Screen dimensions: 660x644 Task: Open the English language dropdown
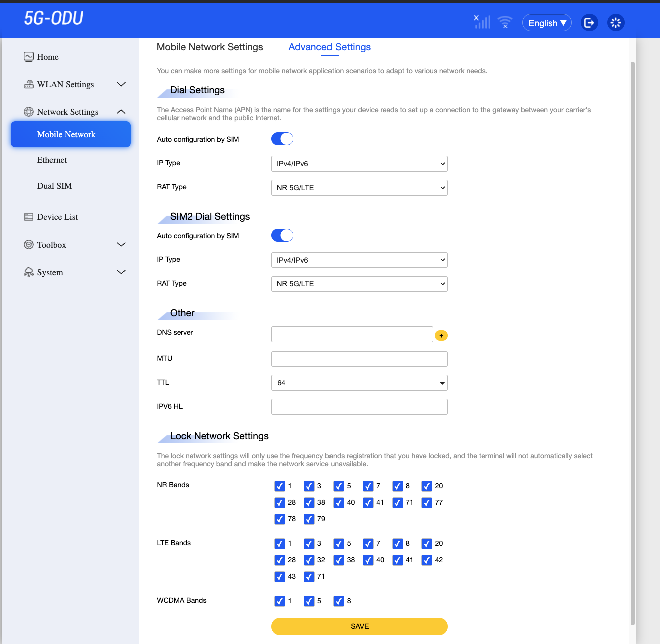click(x=547, y=23)
